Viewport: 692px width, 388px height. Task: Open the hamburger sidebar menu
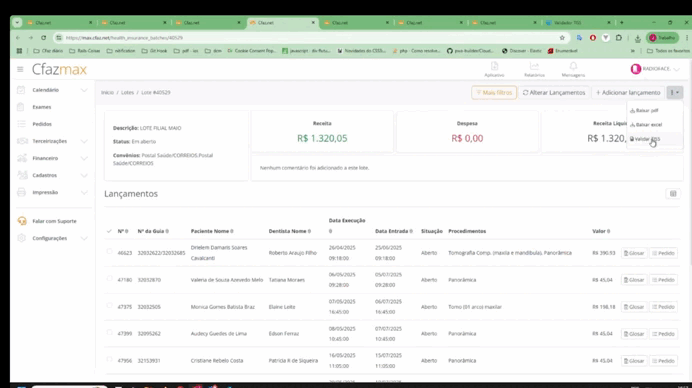tap(20, 69)
